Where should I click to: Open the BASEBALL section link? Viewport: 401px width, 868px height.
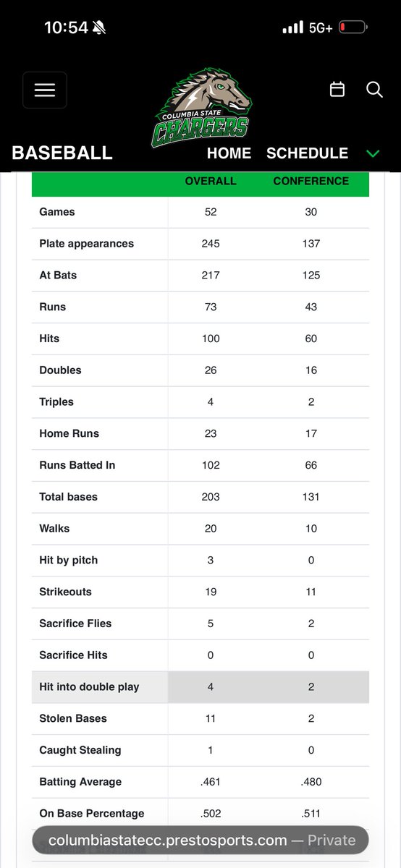coord(62,153)
